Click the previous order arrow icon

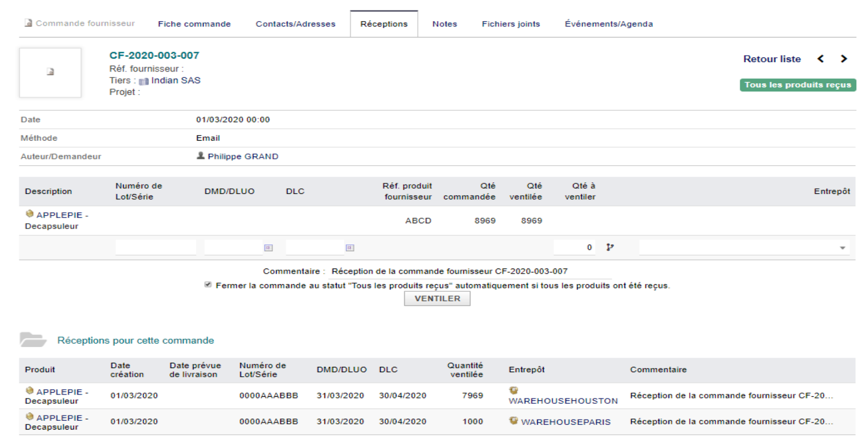820,59
